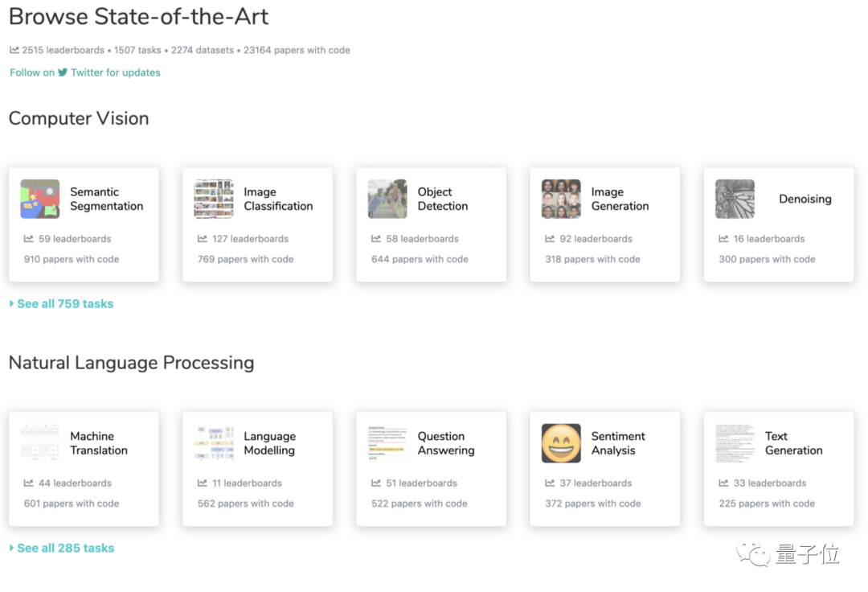Image resolution: width=868 pixels, height=592 pixels.
Task: Open the Semantic Segmentation thumbnail icon
Action: [40, 199]
